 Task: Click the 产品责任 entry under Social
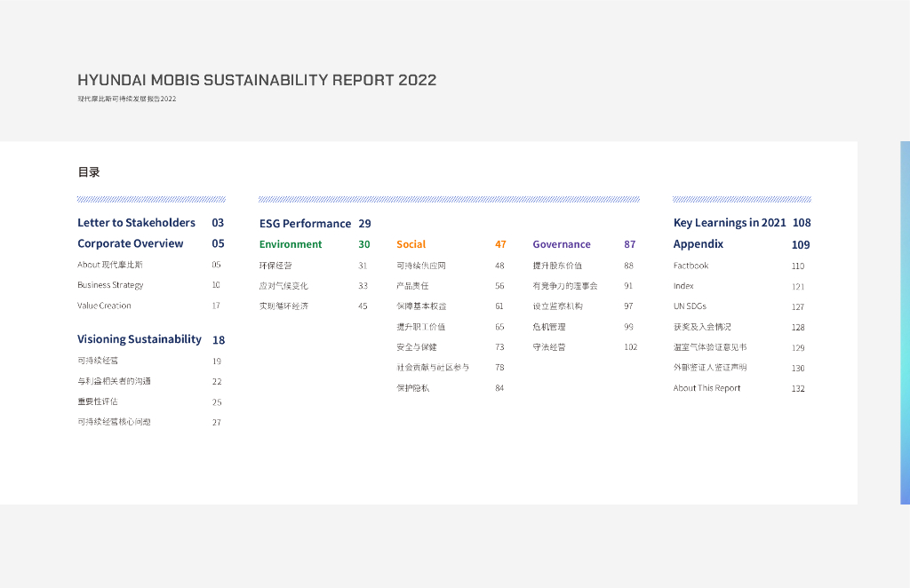point(412,286)
